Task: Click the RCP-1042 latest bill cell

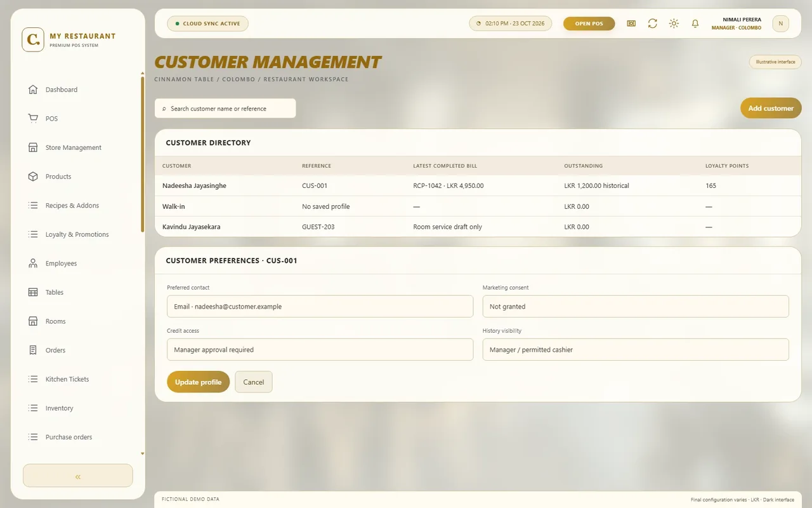Action: pos(449,185)
